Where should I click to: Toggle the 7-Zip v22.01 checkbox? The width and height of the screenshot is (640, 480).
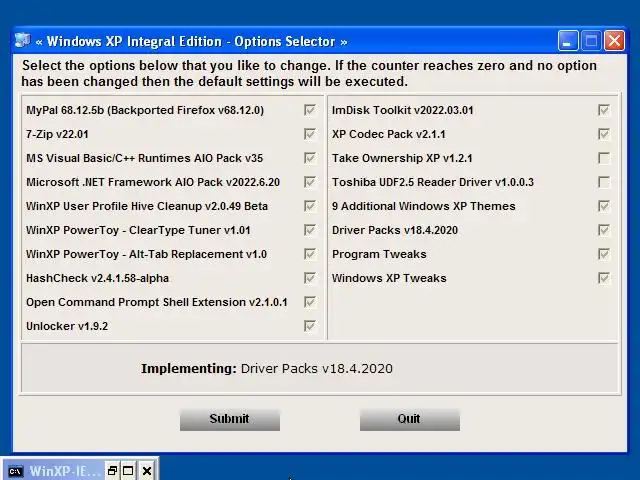click(x=309, y=134)
